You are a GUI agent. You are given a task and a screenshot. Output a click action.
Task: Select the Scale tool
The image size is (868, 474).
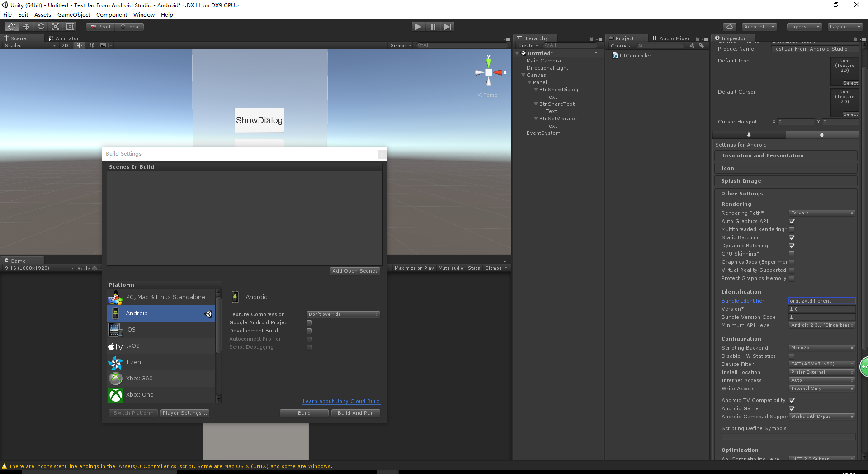[55, 27]
